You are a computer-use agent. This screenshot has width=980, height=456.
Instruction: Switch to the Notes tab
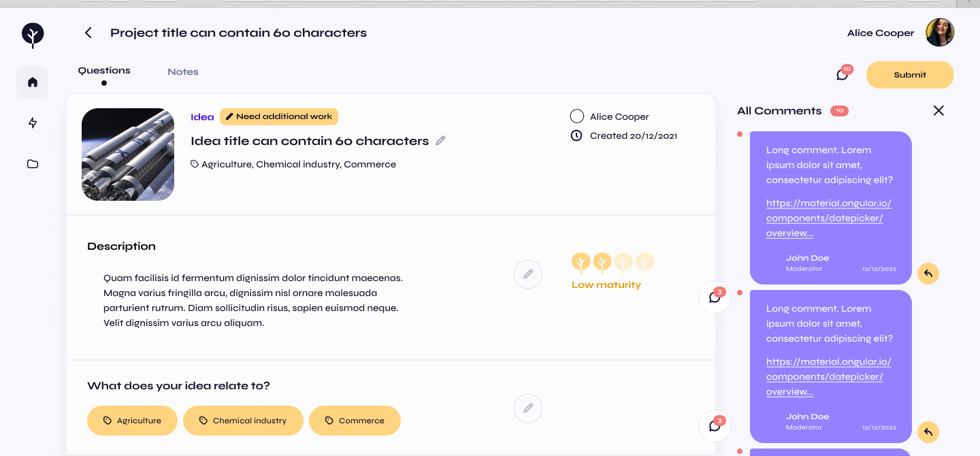(183, 71)
